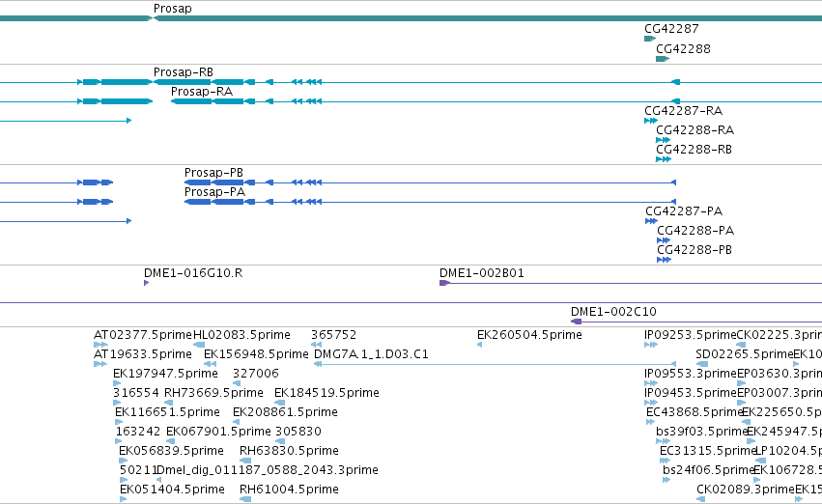Select the bs39f03.5prime label
This screenshot has width=822, height=504.
pos(701,432)
